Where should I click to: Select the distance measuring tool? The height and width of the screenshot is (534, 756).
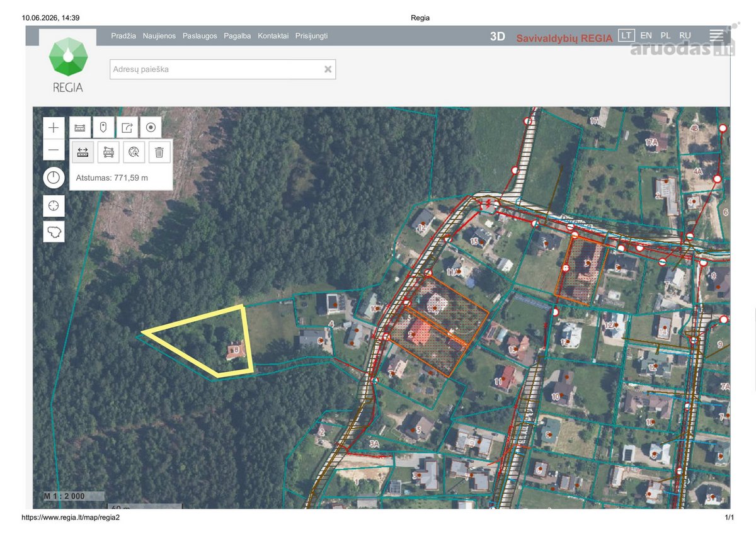coord(83,152)
